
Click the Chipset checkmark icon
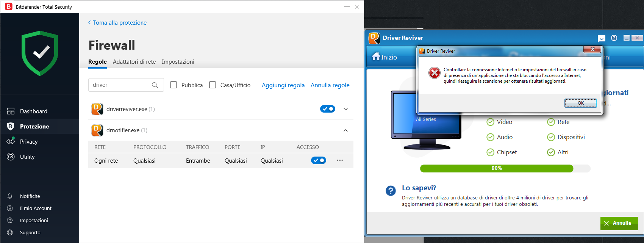pyautogui.click(x=490, y=152)
